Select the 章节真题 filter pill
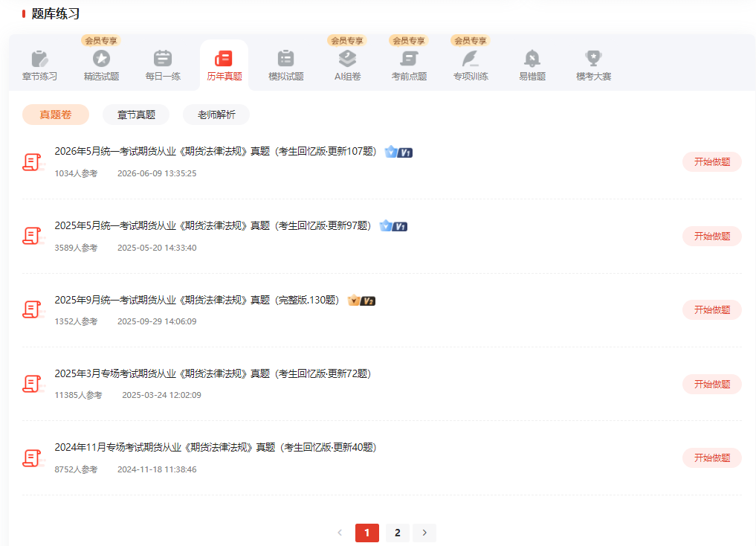This screenshot has height=546, width=756. 136,115
